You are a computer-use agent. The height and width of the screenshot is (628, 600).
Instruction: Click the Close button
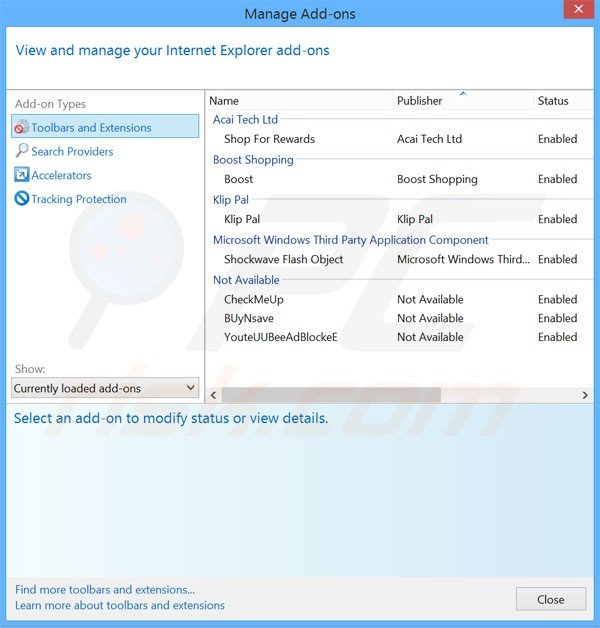(x=551, y=599)
